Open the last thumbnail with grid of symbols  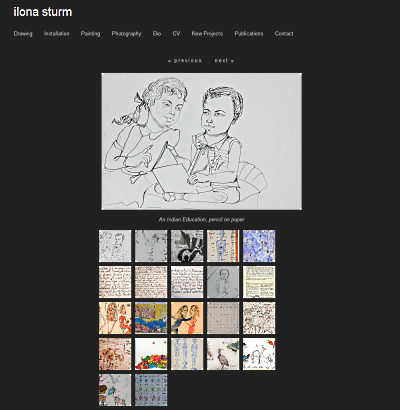point(151,390)
